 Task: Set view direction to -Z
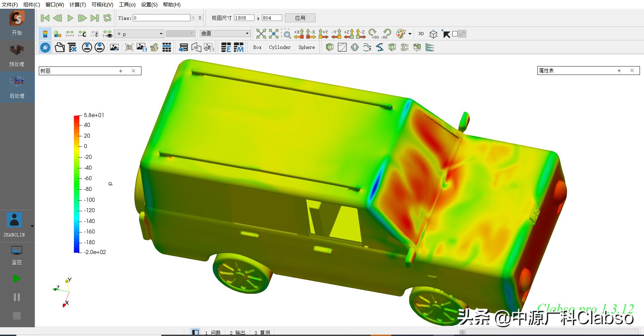(x=360, y=34)
